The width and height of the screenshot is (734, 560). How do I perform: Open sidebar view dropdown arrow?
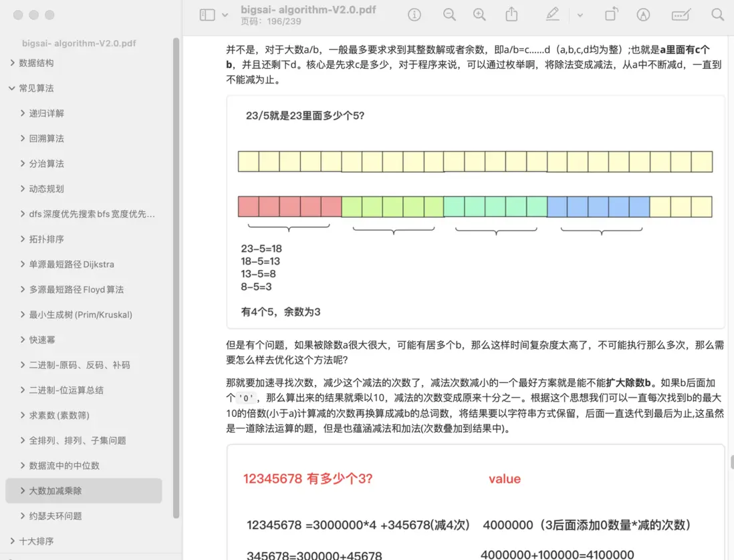pyautogui.click(x=225, y=15)
